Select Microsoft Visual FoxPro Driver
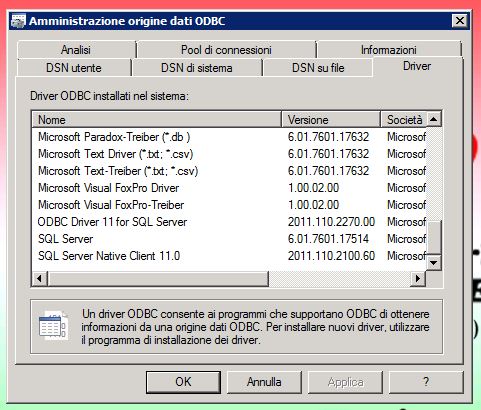The width and height of the screenshot is (481, 410). 108,188
